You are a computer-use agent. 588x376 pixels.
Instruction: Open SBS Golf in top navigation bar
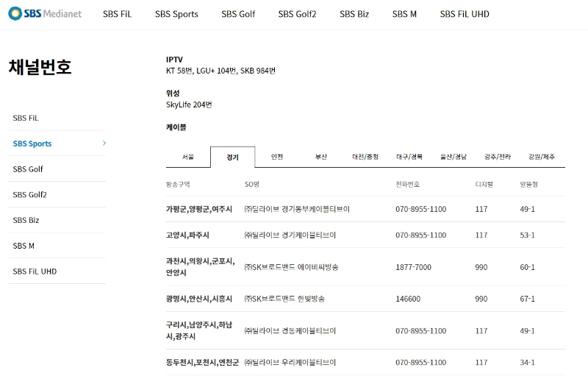238,14
